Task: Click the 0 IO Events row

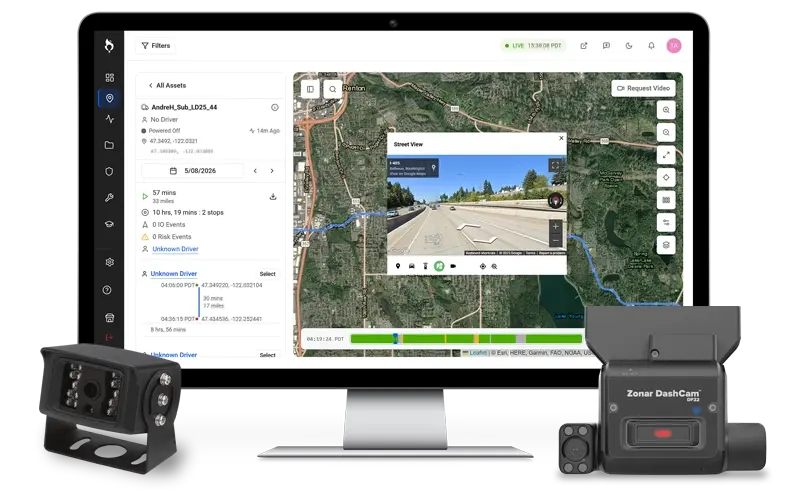Action: [163, 224]
